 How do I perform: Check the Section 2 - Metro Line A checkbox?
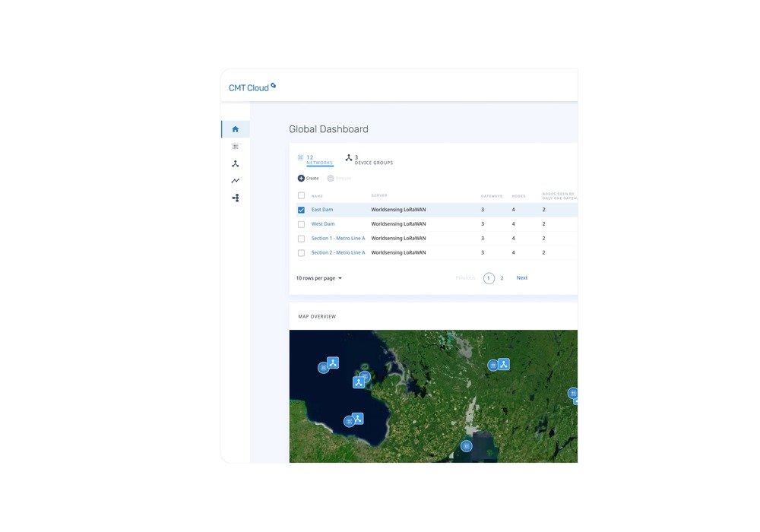click(x=301, y=253)
